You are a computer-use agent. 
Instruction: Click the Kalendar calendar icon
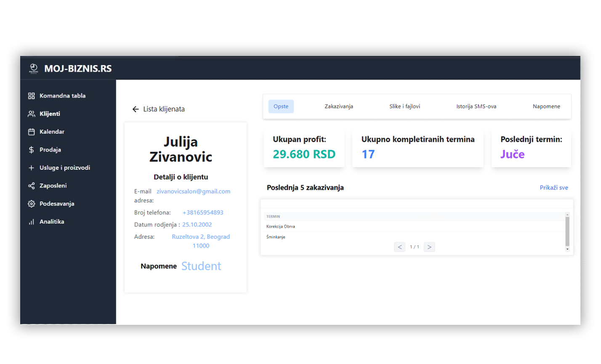(32, 132)
